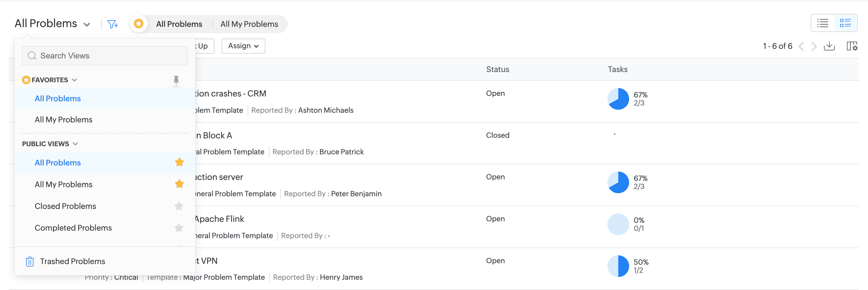Select Completed Problems view
868x290 pixels.
click(x=73, y=228)
